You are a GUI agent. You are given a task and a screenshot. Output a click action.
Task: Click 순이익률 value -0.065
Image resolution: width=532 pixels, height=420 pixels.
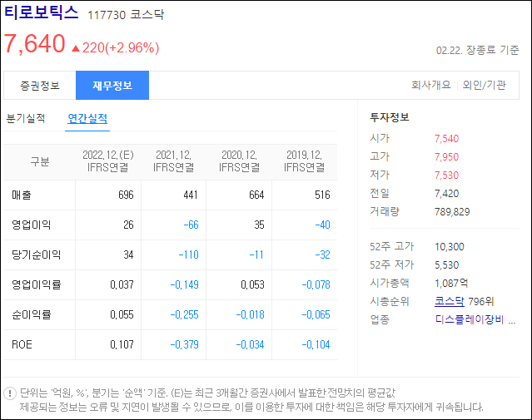(x=316, y=314)
